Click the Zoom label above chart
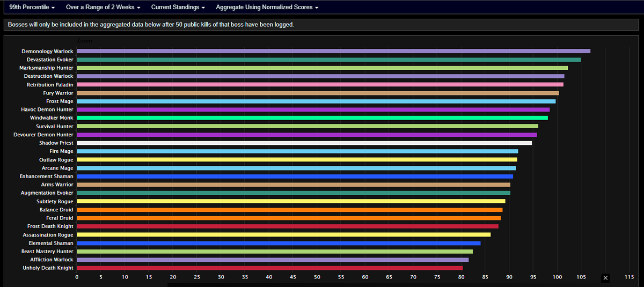The height and width of the screenshot is (287, 644). coord(84,41)
